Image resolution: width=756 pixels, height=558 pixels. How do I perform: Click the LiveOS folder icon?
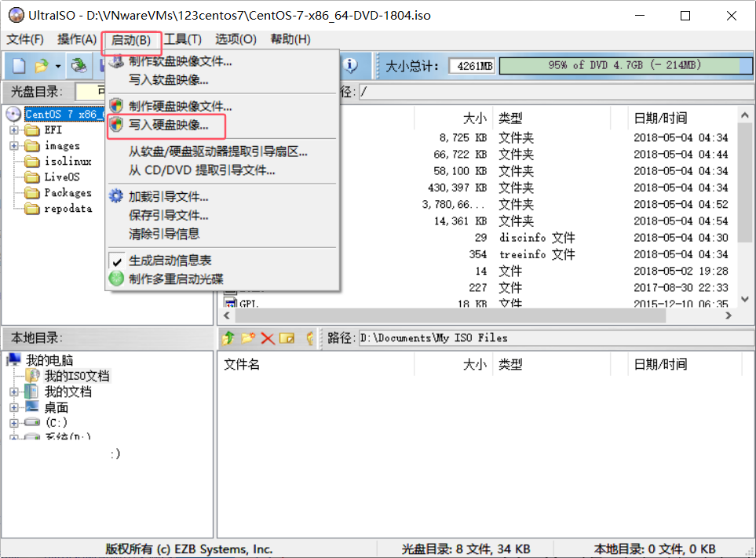click(32, 177)
